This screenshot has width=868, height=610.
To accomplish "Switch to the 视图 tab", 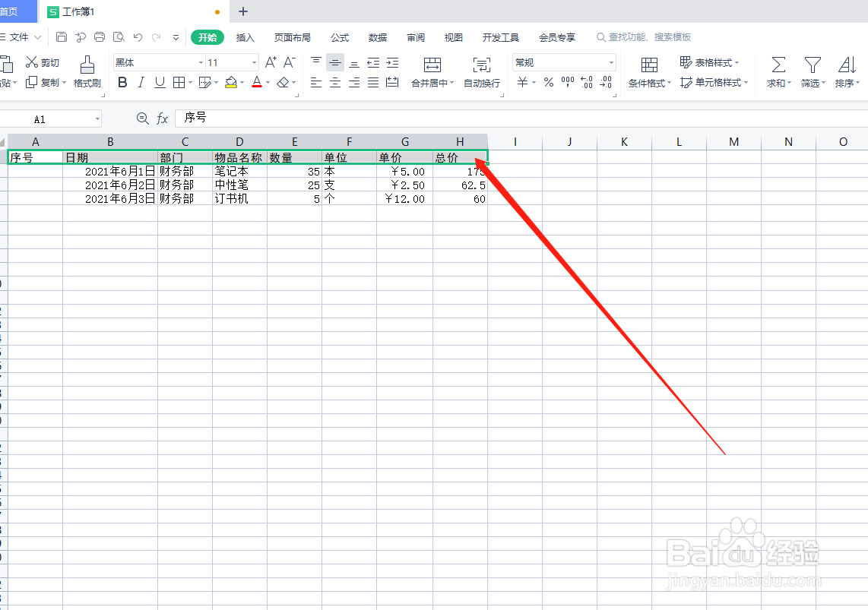I will point(453,38).
